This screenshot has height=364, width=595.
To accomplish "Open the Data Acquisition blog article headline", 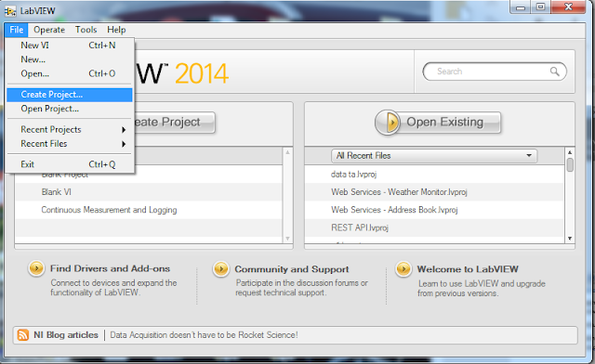I will (x=204, y=335).
